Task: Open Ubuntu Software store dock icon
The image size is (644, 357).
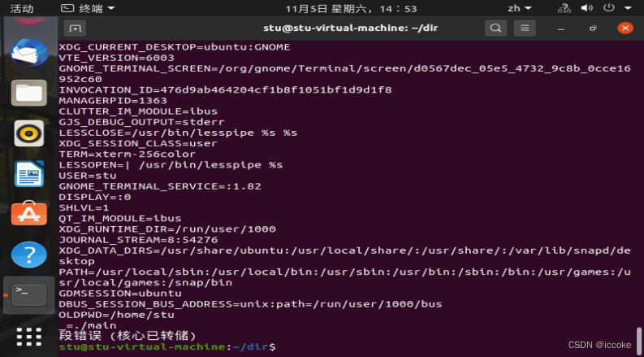Action: coord(29,213)
